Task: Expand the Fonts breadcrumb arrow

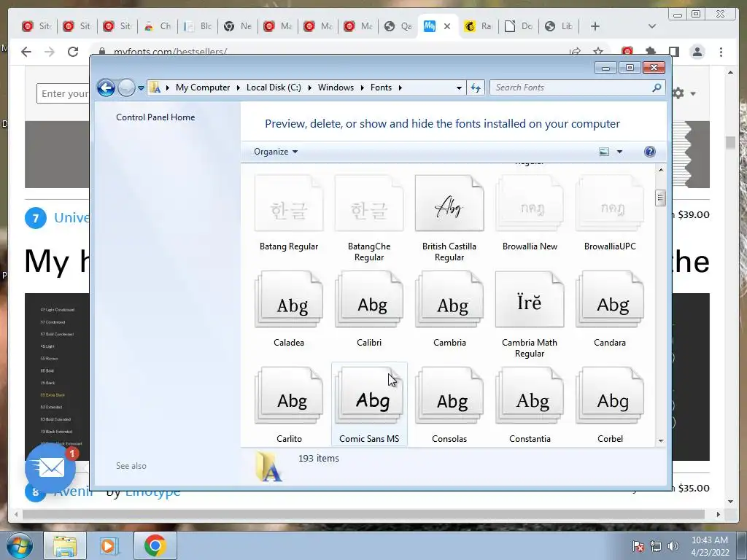Action: coord(400,87)
